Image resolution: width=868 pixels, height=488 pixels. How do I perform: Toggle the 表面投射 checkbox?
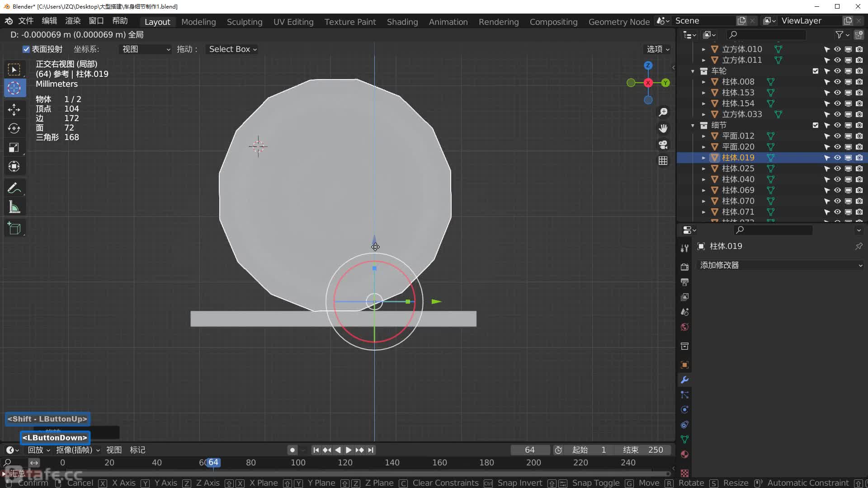(x=26, y=49)
